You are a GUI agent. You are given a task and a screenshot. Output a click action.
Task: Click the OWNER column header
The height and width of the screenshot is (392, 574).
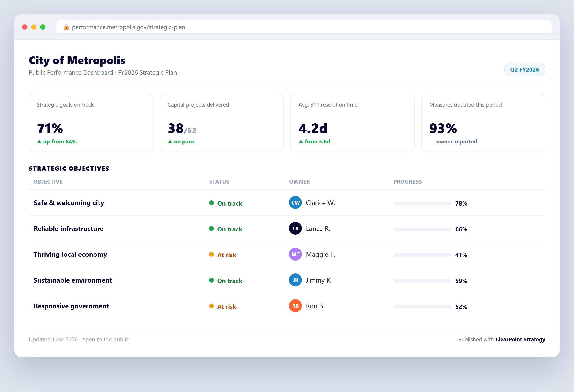click(x=299, y=182)
